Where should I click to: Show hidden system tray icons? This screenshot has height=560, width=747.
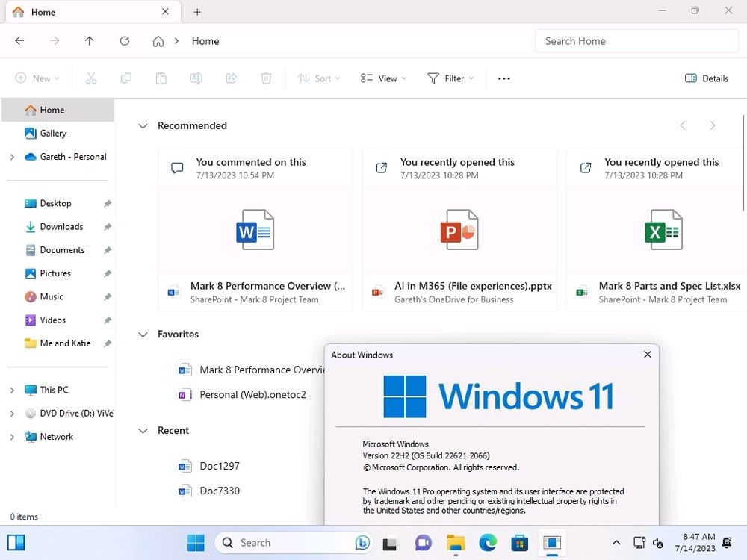616,542
